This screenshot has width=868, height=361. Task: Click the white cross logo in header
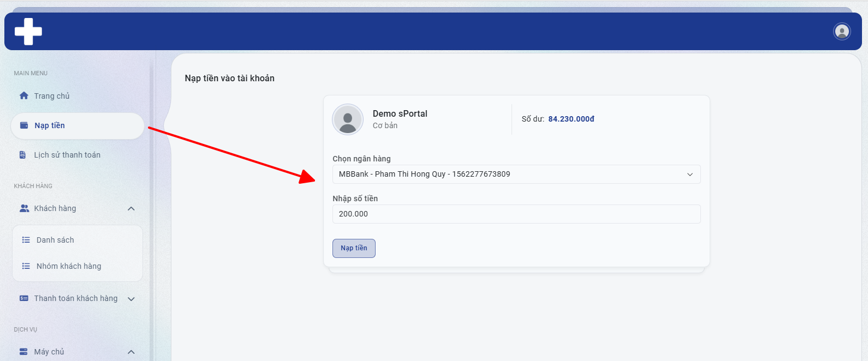tap(28, 32)
